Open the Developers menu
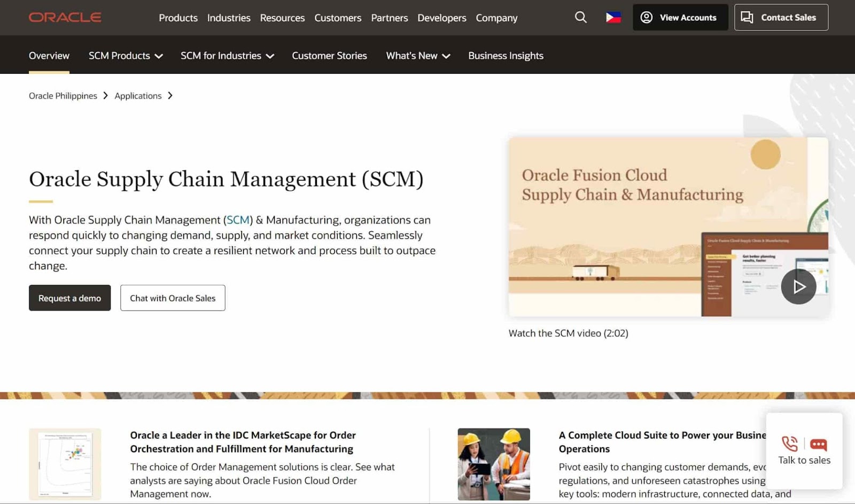The height and width of the screenshot is (504, 855). [x=442, y=18]
